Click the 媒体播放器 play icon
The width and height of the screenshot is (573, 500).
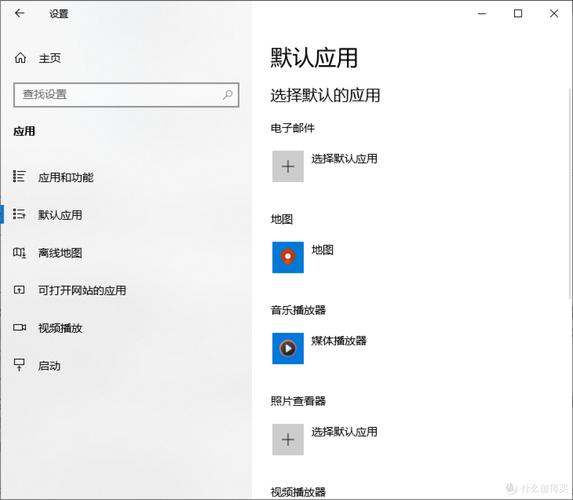tap(288, 348)
